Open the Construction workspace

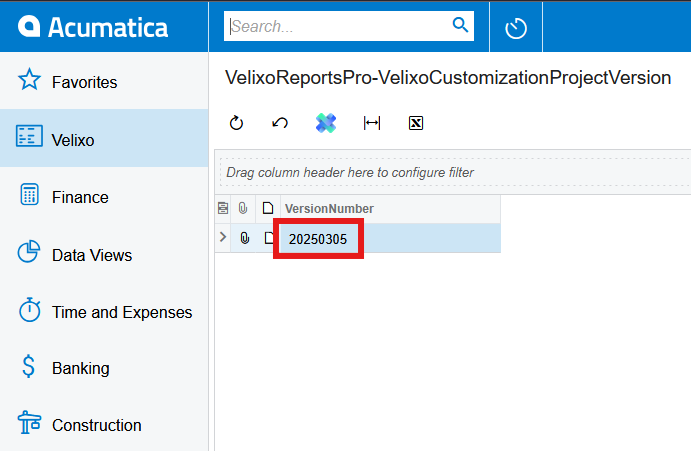[x=104, y=425]
